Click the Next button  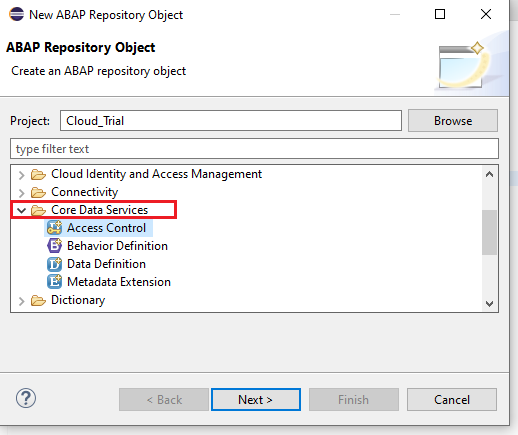(x=256, y=399)
